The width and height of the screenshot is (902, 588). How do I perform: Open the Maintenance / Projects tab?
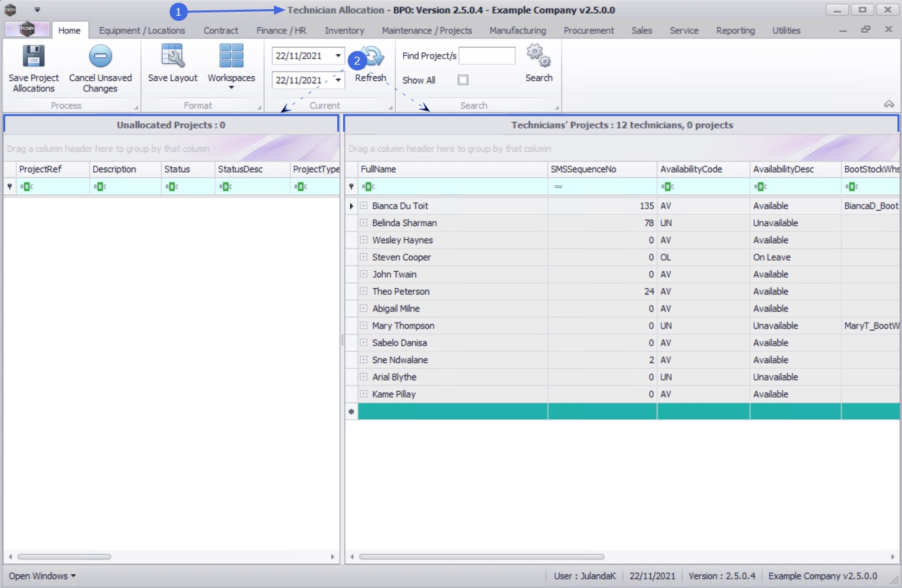[427, 31]
